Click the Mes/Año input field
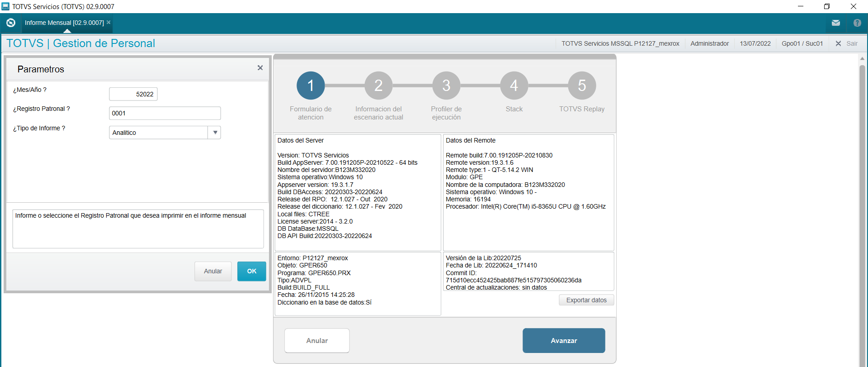This screenshot has height=367, width=868. (133, 94)
